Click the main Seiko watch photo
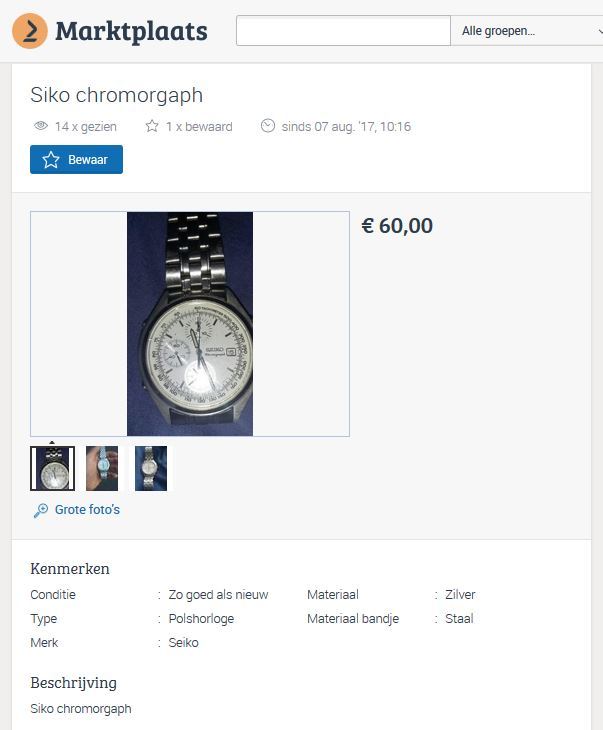This screenshot has width=603, height=730. 190,324
